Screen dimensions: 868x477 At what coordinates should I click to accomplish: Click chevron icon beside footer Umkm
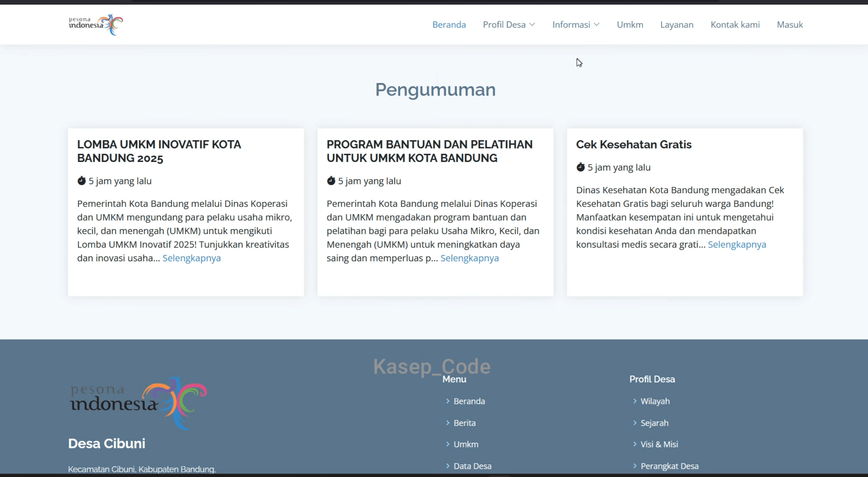coord(448,444)
